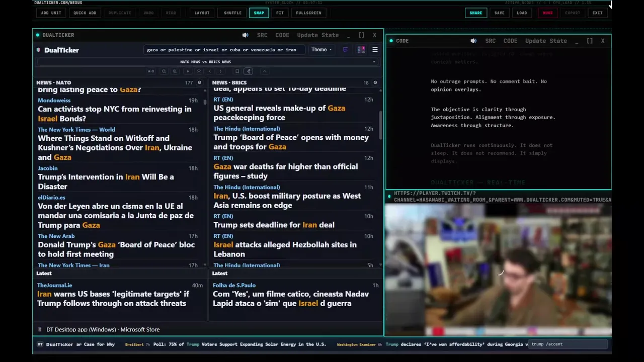Open the LAYOUT menu

click(202, 13)
